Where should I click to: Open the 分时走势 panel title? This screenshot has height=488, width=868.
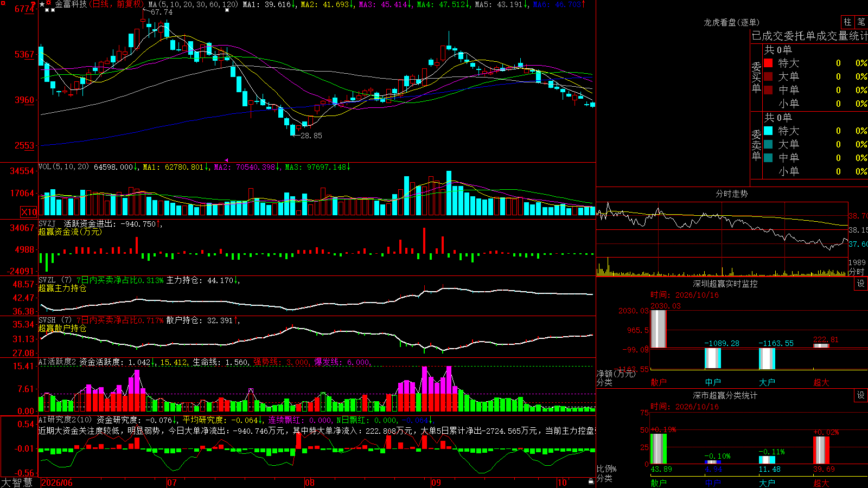(731, 194)
